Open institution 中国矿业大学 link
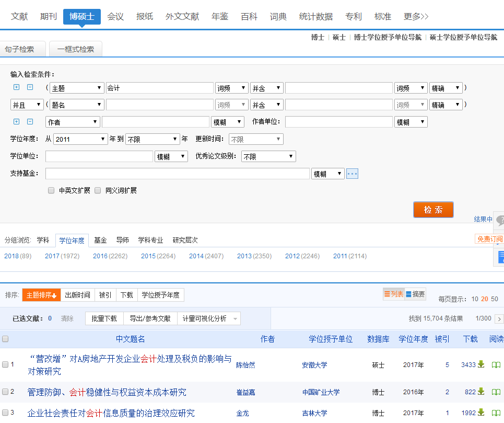 tap(321, 392)
